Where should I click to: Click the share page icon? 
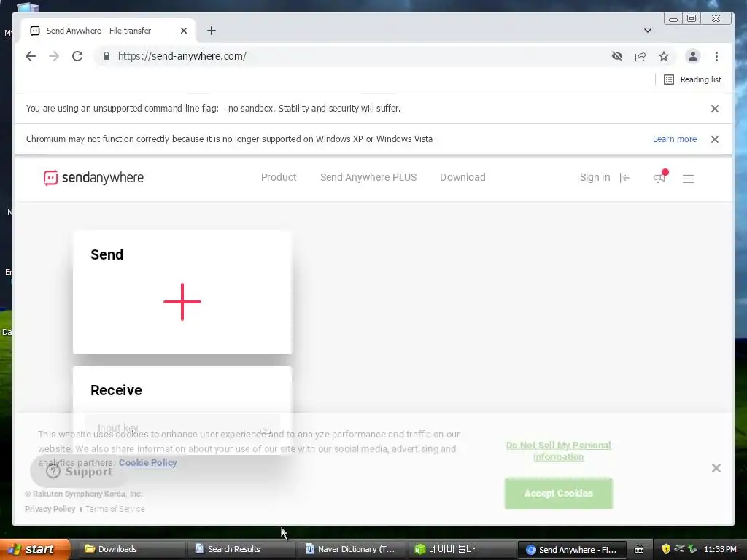tap(640, 56)
